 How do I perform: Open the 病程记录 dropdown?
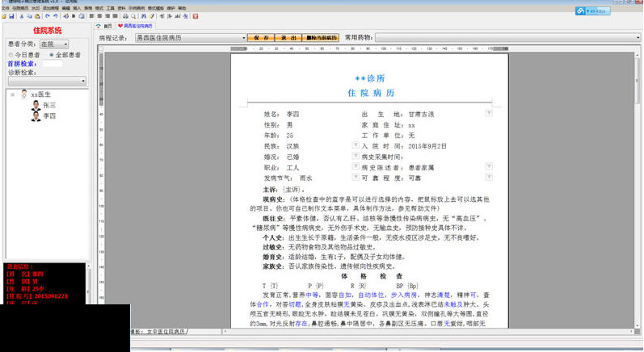click(x=191, y=38)
